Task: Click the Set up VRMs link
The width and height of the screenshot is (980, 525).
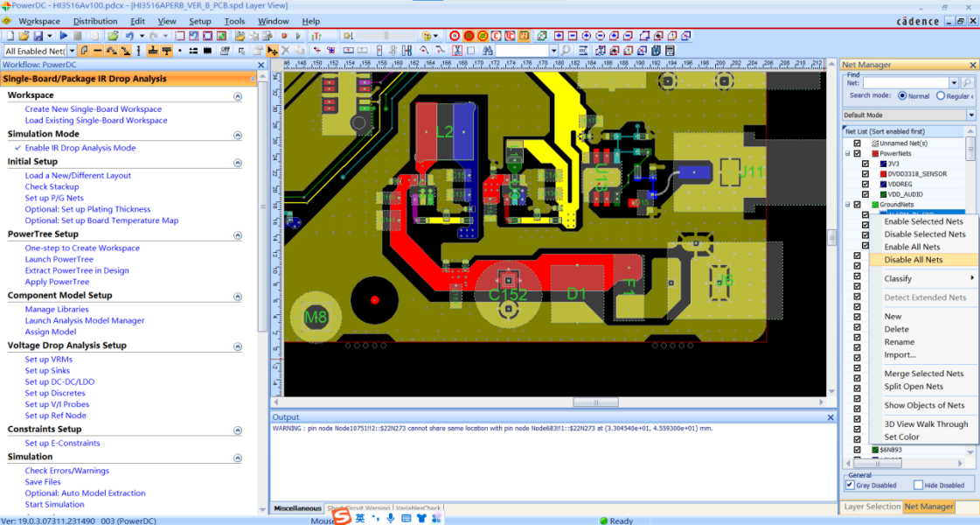Action: (49, 359)
